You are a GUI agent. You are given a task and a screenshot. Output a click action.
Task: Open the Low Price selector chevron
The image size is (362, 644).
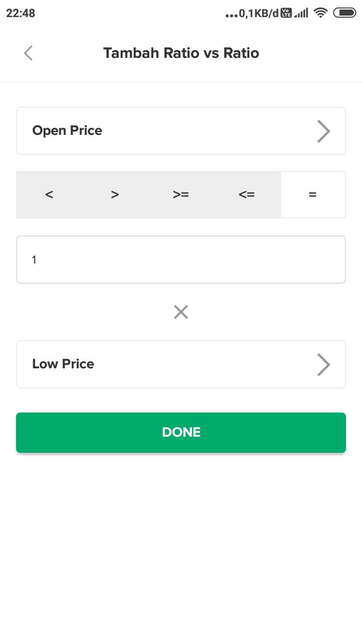(x=324, y=365)
